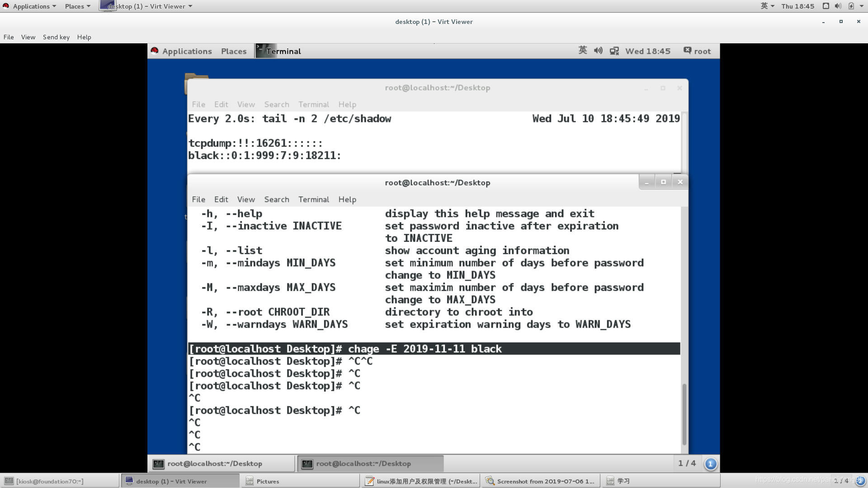The height and width of the screenshot is (488, 868).
Task: Click the host clock showing Thu 18:45
Action: [x=797, y=6]
